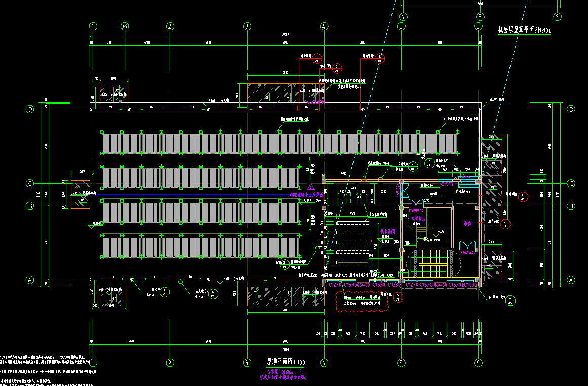Select the magenta 电梯机房 room label
Screen dimensions: 588x386
(419, 219)
